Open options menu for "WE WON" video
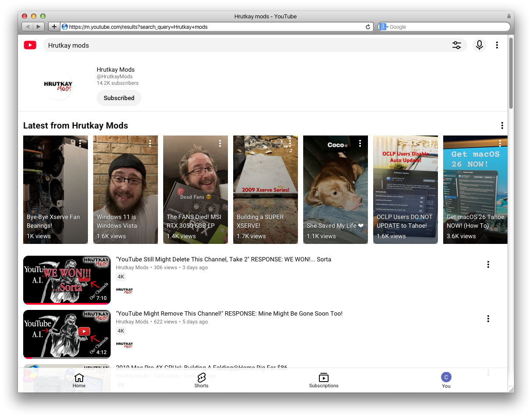Viewport: 532px width, 417px height. tap(488, 264)
